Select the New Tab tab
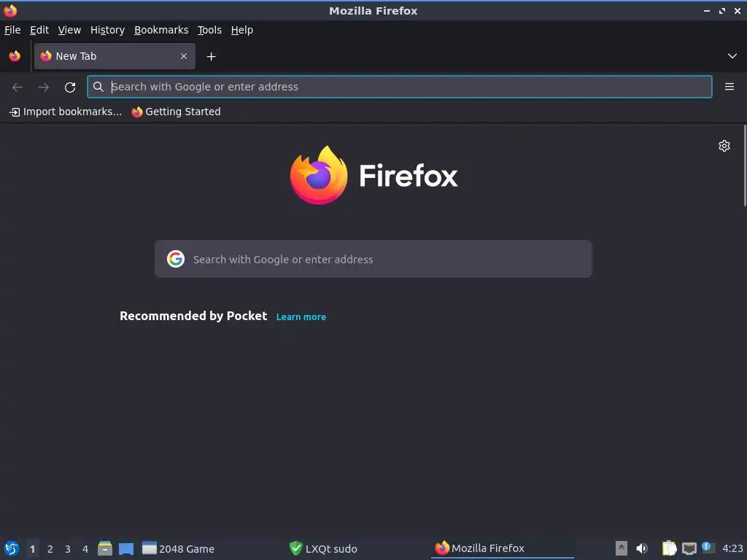The width and height of the screenshot is (747, 560). tap(115, 56)
